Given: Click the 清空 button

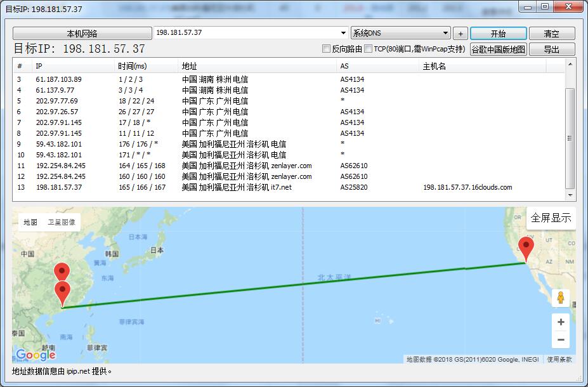Looking at the screenshot, I should coord(551,34).
